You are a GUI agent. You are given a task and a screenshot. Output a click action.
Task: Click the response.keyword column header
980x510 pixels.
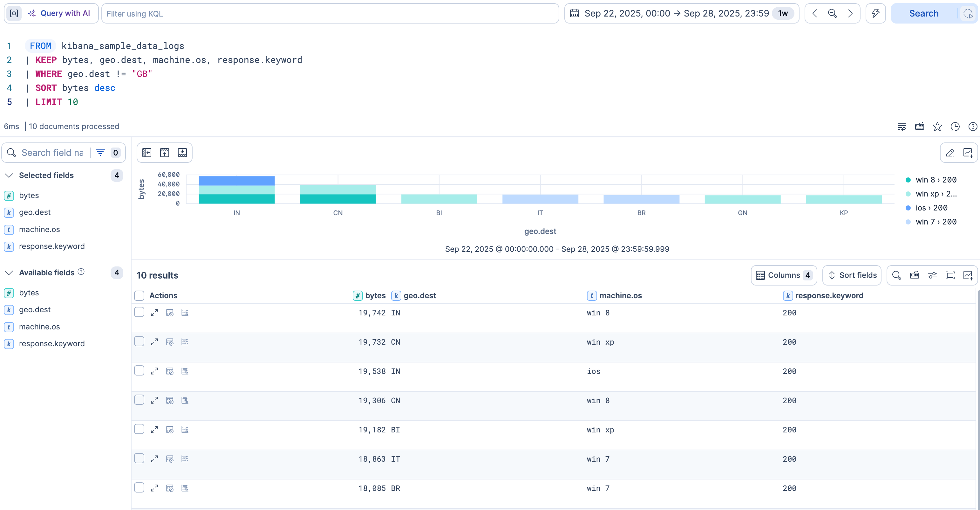(823, 296)
